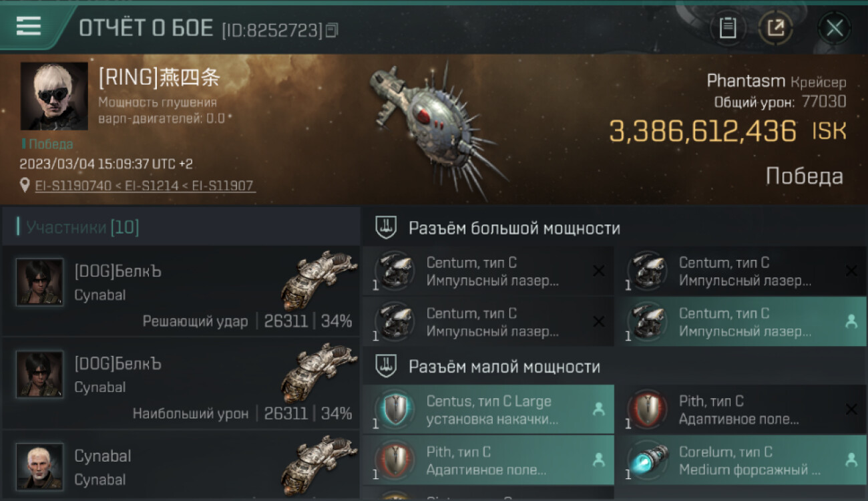The width and height of the screenshot is (868, 501).
Task: Open the third participant Cynabal portrait
Action: [40, 466]
